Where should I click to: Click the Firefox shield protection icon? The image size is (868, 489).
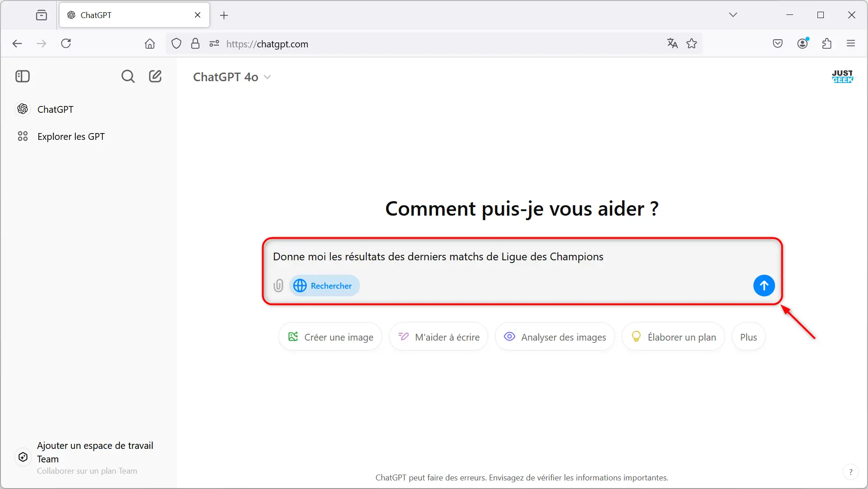[x=176, y=44]
